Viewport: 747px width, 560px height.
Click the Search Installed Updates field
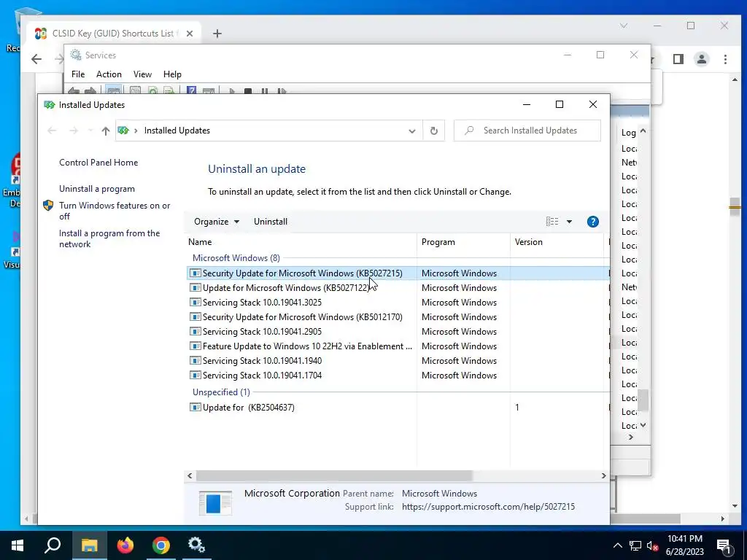pyautogui.click(x=527, y=131)
